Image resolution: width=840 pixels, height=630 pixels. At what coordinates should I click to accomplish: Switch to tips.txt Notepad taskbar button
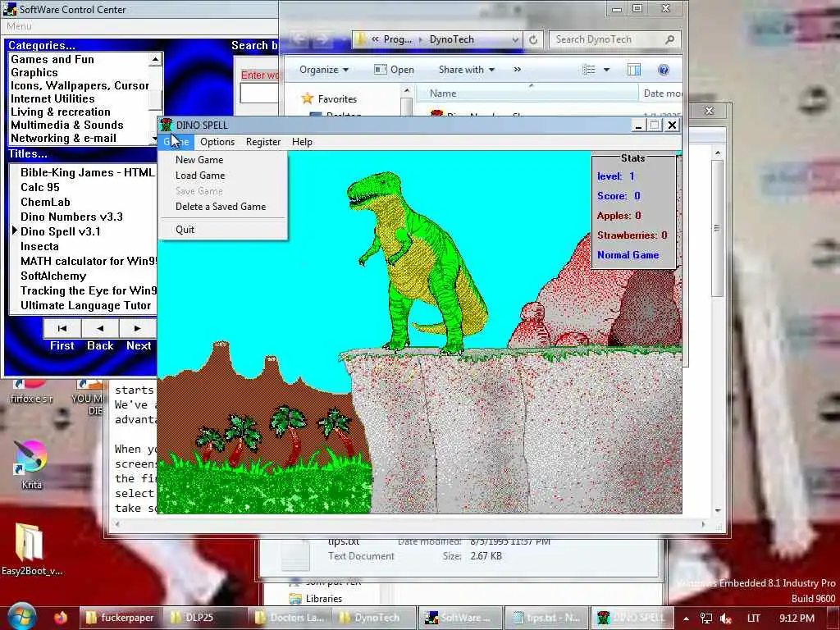[546, 618]
